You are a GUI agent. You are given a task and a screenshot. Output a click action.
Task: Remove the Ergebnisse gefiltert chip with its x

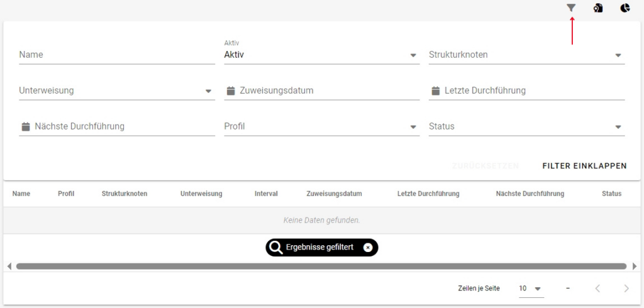click(x=368, y=248)
